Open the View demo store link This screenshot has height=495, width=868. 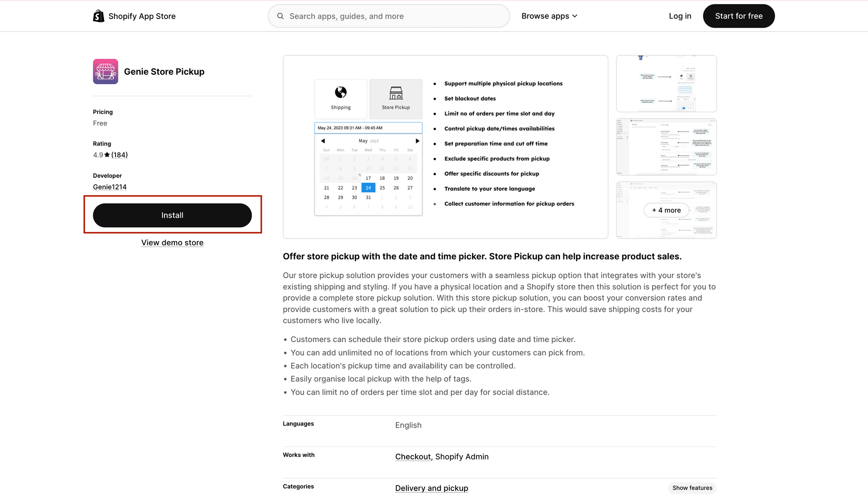(x=172, y=243)
